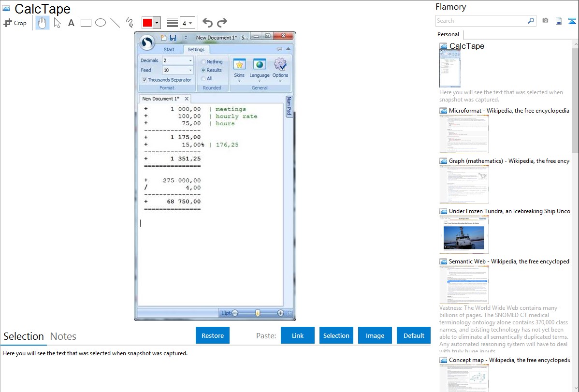Open the Language menu
The height and width of the screenshot is (392, 579).
[259, 70]
